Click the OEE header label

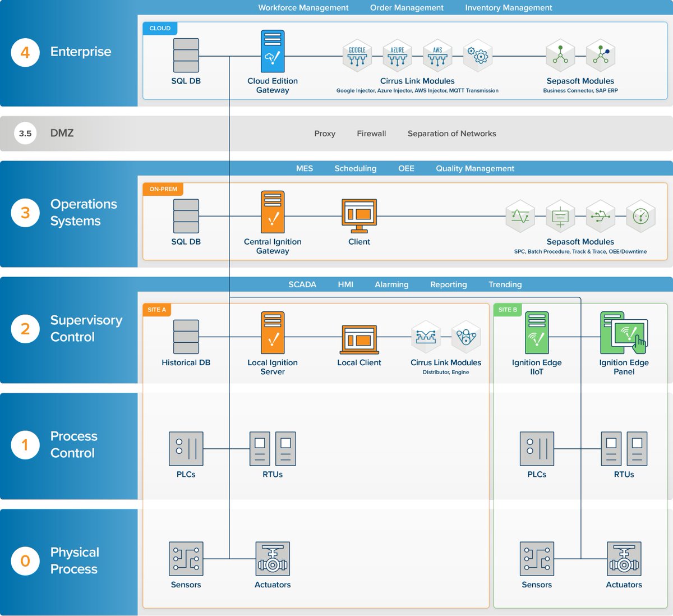[407, 168]
